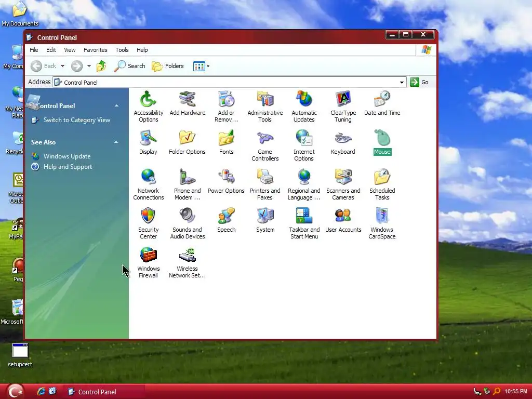The image size is (532, 399).
Task: Select the setupcert desktop icon
Action: click(x=20, y=355)
